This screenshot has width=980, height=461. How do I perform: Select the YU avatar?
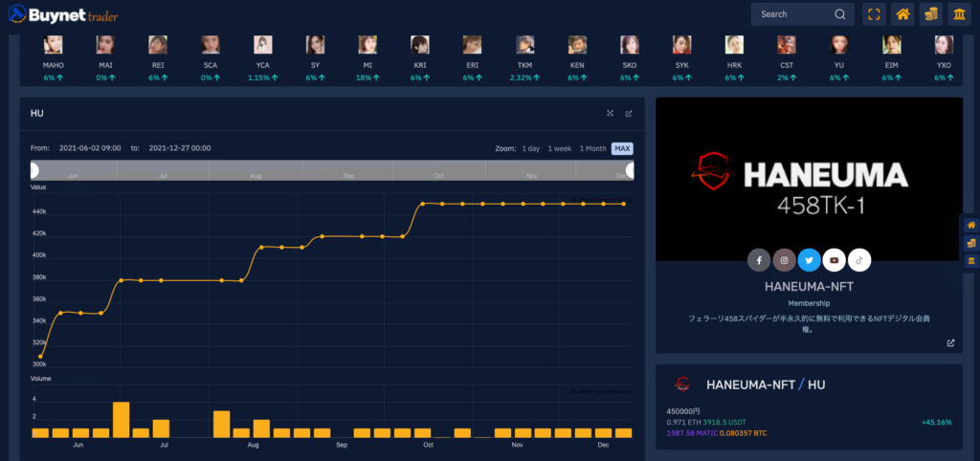(839, 44)
